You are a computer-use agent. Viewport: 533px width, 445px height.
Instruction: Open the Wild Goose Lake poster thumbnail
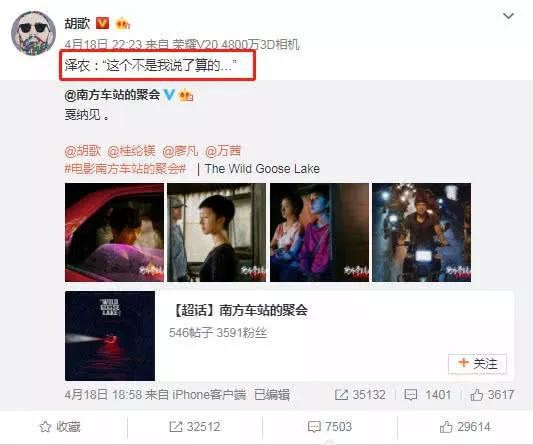click(110, 336)
